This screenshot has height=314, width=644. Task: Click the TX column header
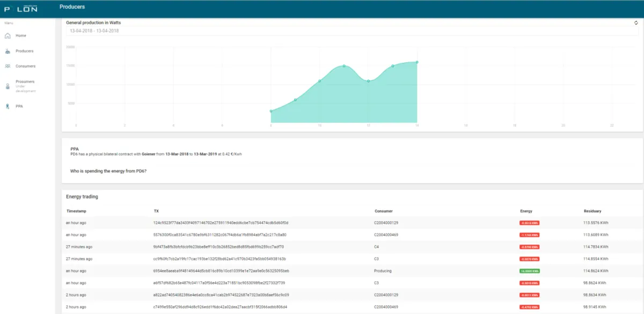coord(156,211)
